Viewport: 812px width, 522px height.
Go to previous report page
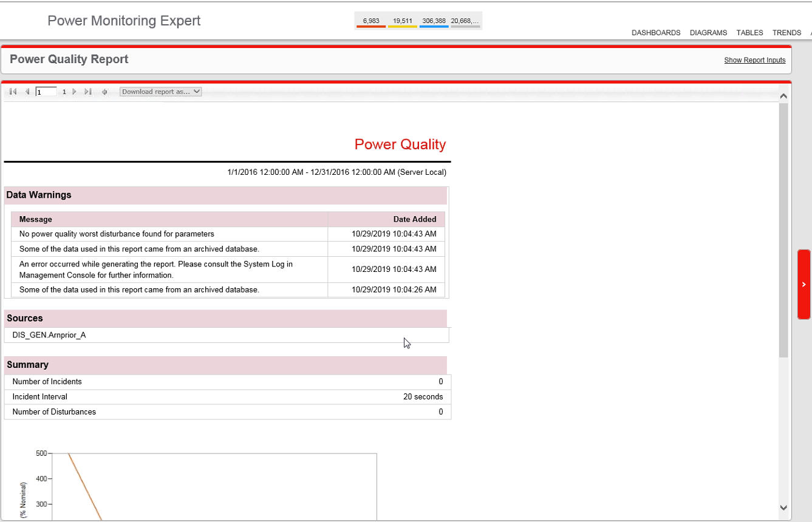pos(27,92)
